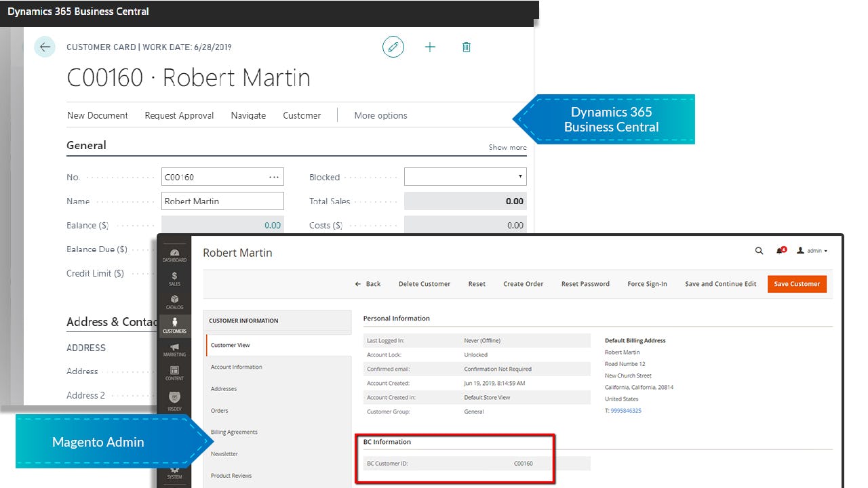Open the No. field assist-edit ellipsis

point(274,176)
